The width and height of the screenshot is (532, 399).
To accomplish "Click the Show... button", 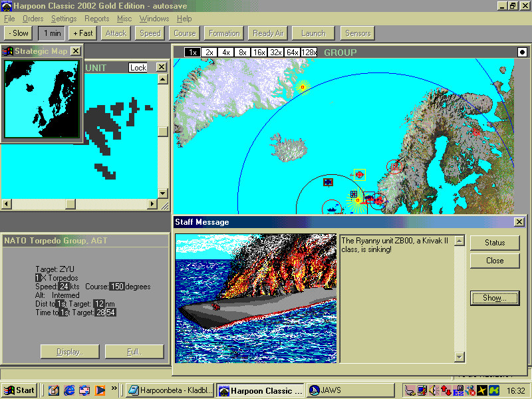I will point(495,298).
